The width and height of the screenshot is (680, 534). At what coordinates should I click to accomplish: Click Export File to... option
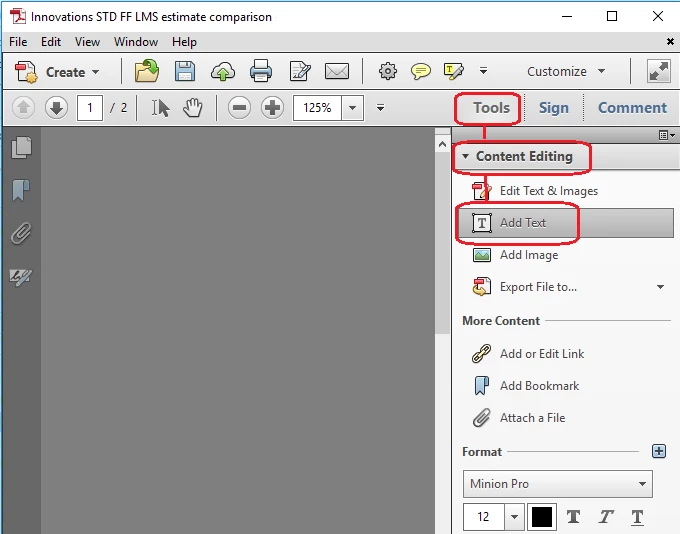tap(525, 287)
